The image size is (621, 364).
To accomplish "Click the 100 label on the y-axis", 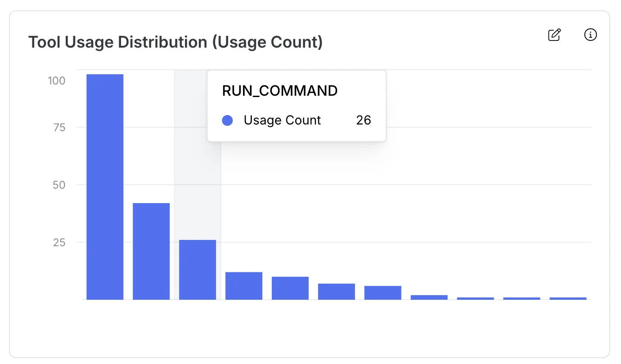I will (57, 81).
